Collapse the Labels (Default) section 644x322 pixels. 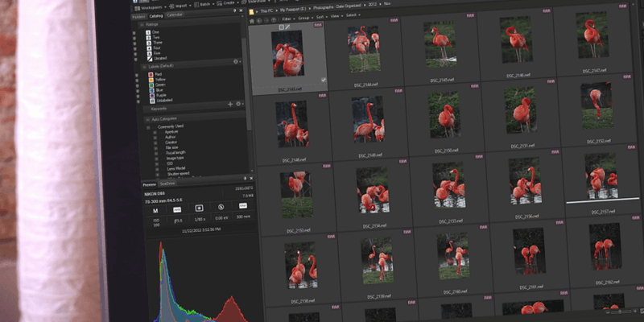tap(144, 67)
